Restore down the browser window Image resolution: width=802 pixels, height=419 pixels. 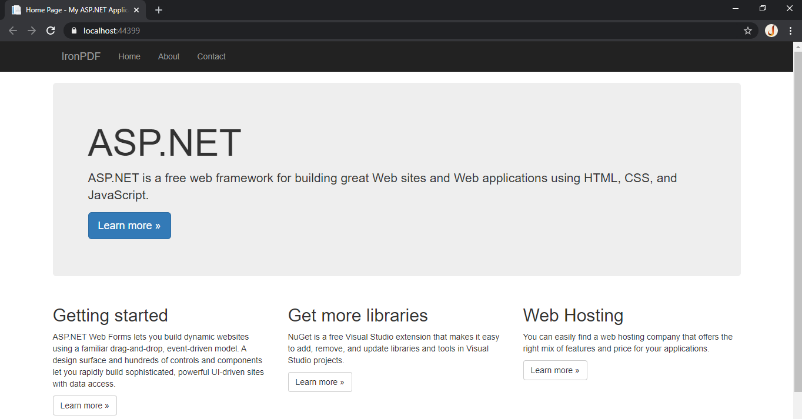pos(763,8)
